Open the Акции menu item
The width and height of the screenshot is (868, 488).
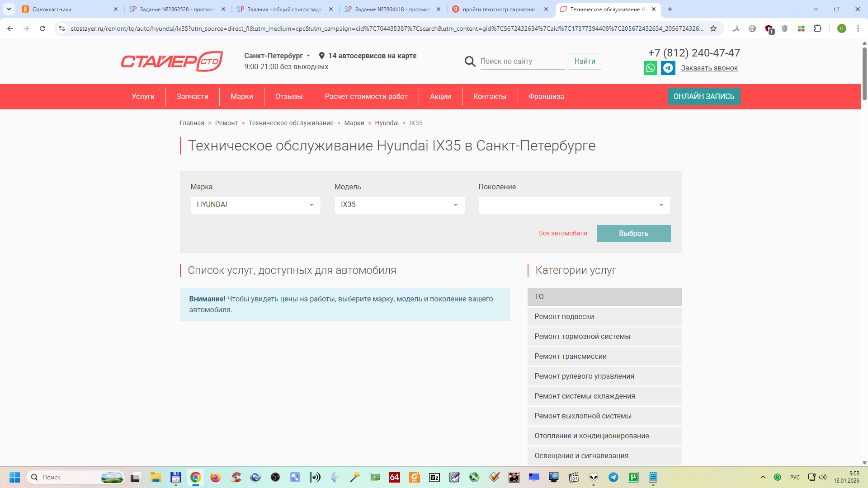[440, 97]
